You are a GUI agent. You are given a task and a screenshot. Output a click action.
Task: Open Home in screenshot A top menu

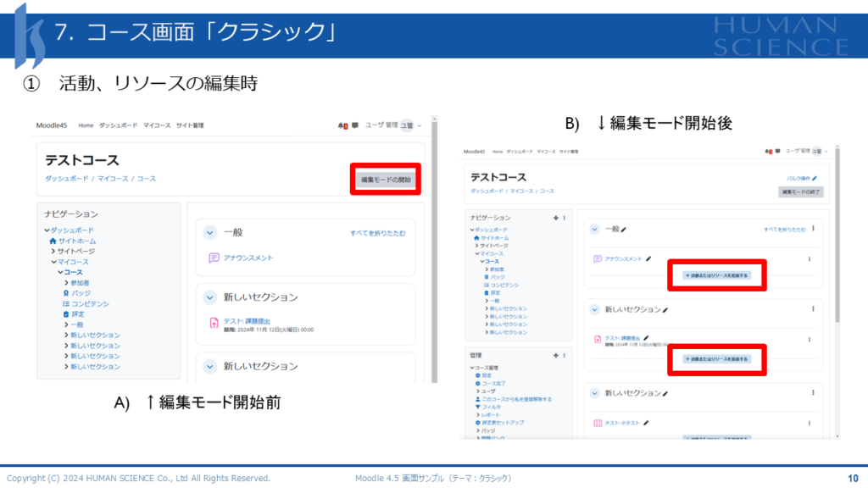point(86,125)
